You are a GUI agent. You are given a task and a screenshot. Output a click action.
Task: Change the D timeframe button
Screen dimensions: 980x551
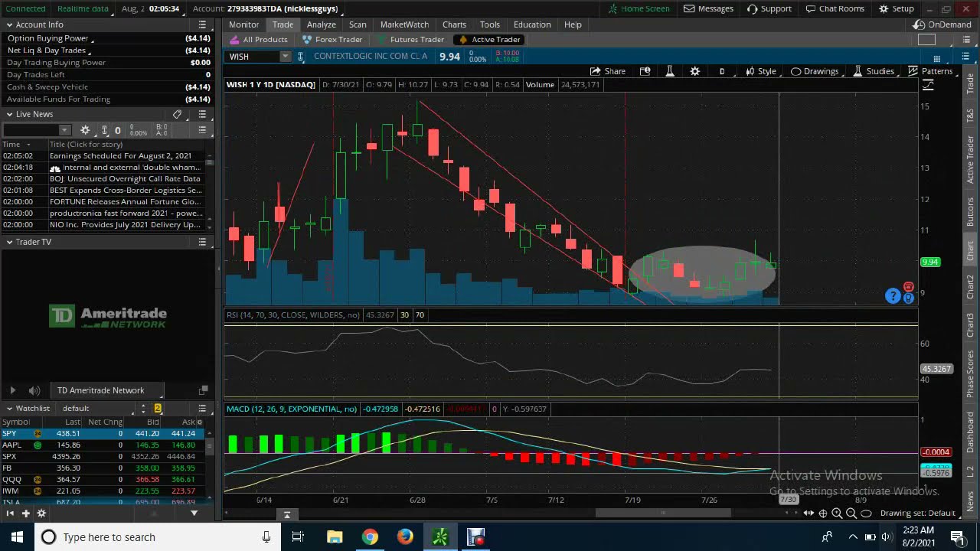(722, 71)
